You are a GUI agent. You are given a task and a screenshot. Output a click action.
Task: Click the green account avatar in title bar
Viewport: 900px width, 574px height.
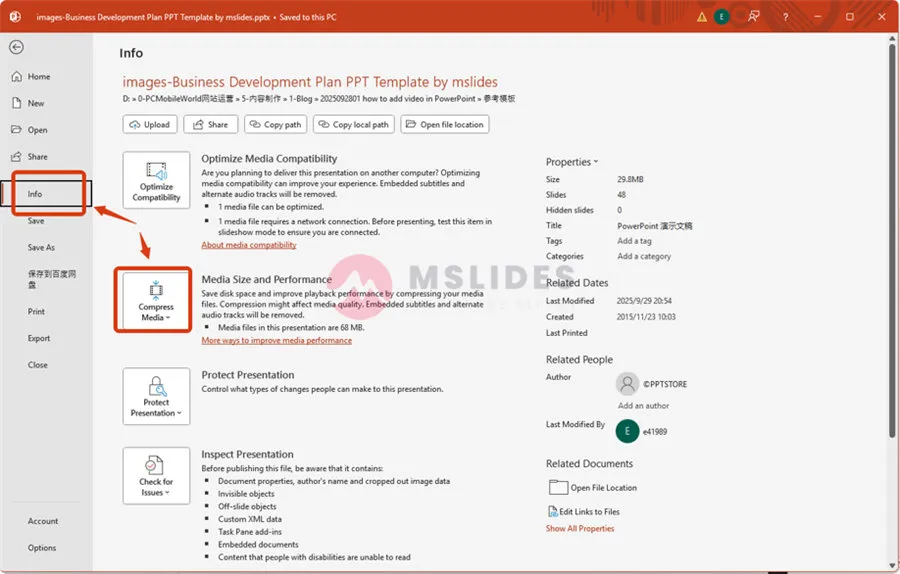pos(722,17)
